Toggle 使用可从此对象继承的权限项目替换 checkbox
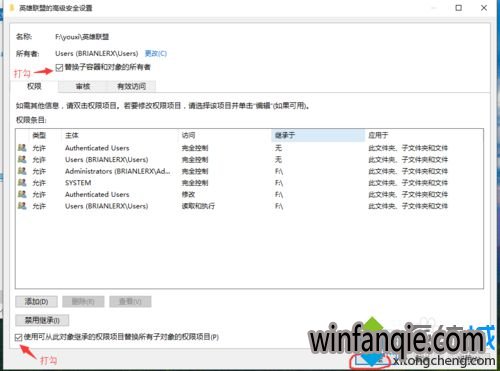Screen dimensions: 500x371 click(x=19, y=338)
